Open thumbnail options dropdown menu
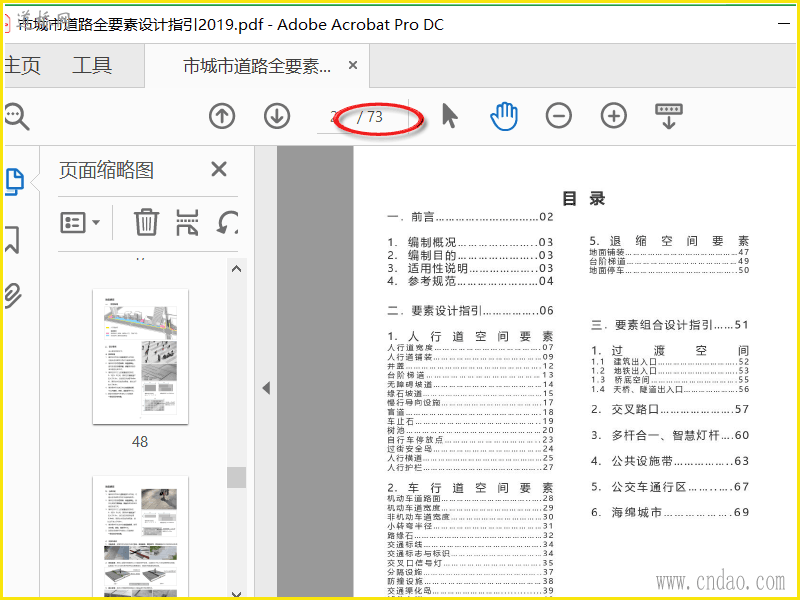This screenshot has height=600, width=800. pyautogui.click(x=80, y=222)
